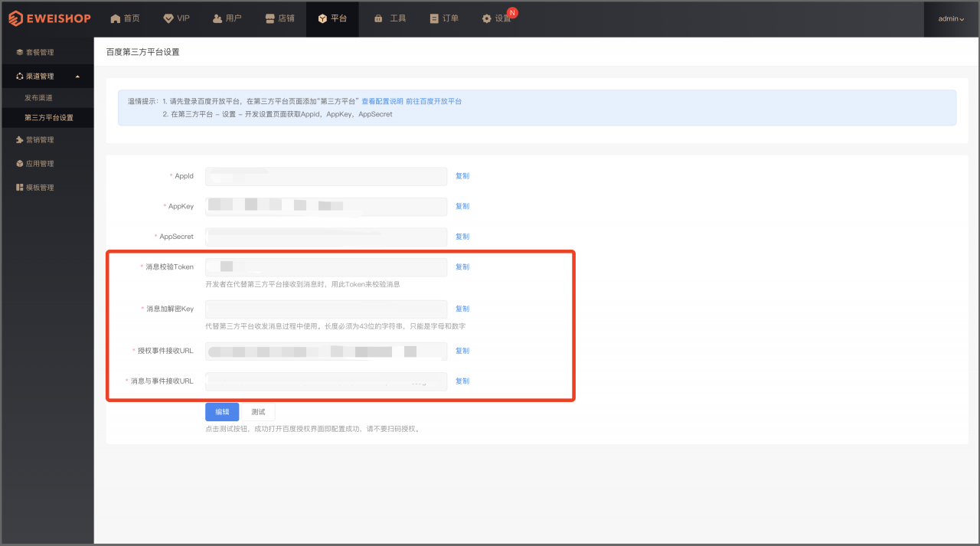Copy the 消息与事件接收URL value
The image size is (980, 546).
click(462, 381)
